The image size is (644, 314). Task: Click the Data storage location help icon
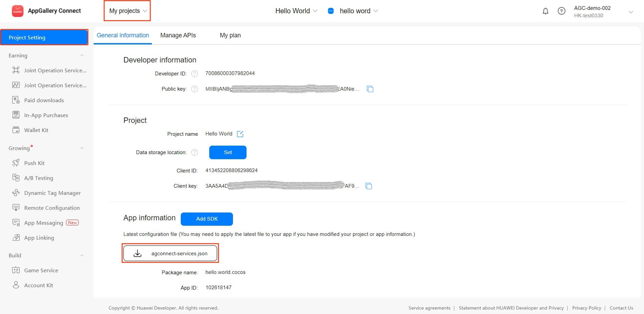195,152
